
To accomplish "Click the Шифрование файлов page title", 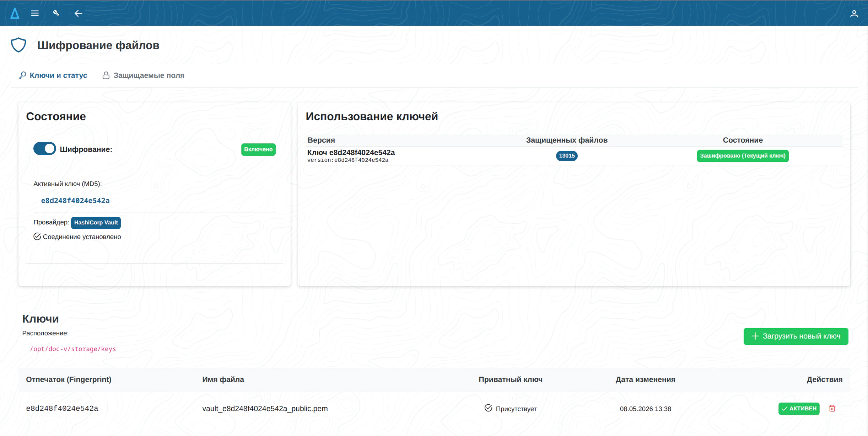I will (98, 46).
